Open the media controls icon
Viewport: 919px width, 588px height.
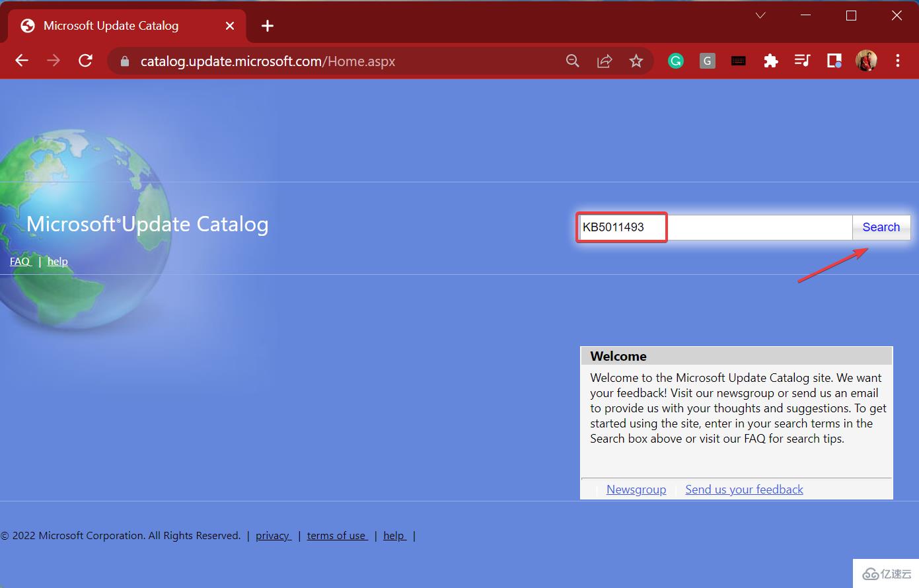point(802,61)
